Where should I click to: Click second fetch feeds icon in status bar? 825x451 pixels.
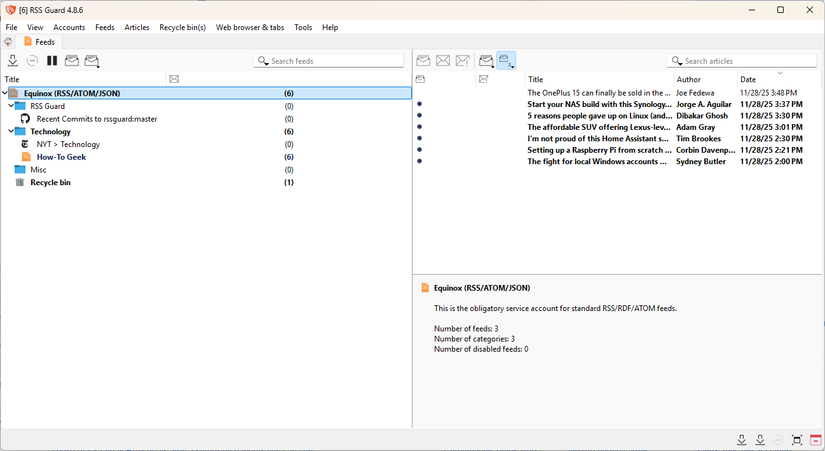pyautogui.click(x=760, y=440)
